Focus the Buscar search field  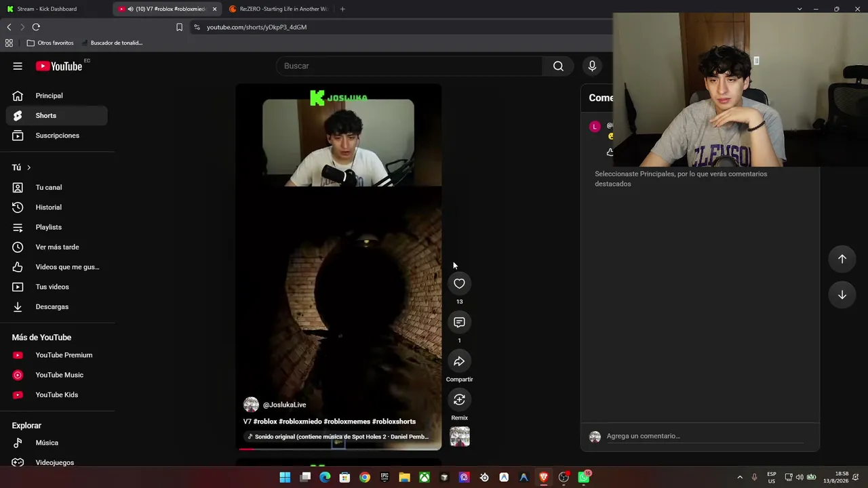(410, 66)
